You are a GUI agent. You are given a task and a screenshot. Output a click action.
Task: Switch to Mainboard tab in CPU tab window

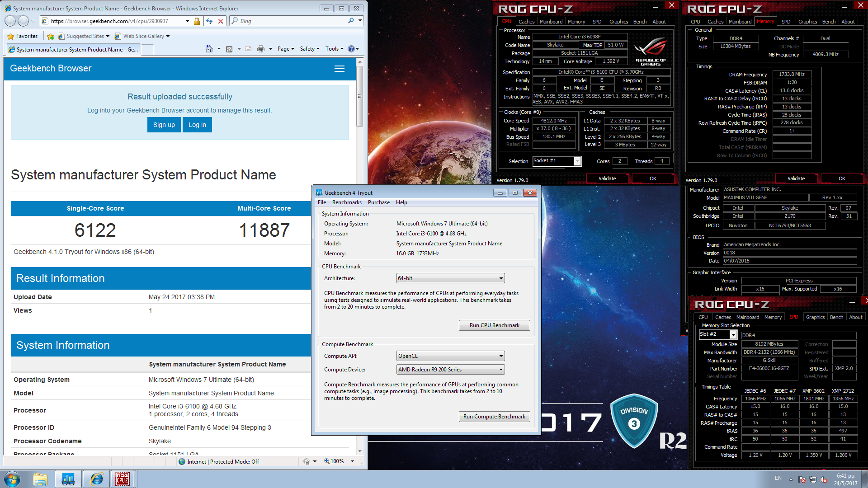click(551, 22)
